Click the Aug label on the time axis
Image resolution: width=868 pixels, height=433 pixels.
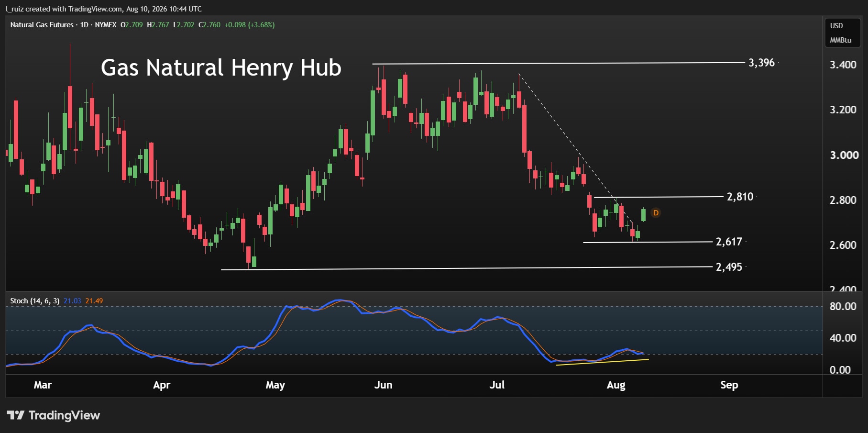(x=616, y=385)
